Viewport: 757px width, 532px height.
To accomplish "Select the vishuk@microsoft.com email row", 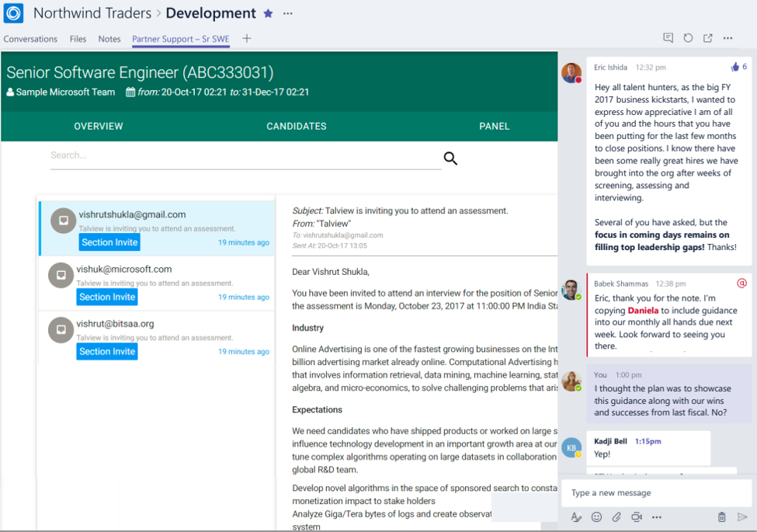I will point(157,283).
